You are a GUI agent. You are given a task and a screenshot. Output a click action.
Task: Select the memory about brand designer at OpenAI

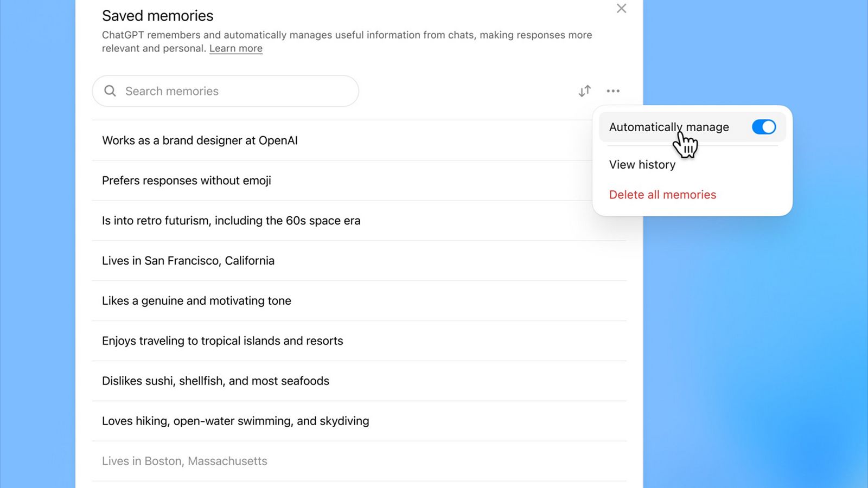click(200, 140)
